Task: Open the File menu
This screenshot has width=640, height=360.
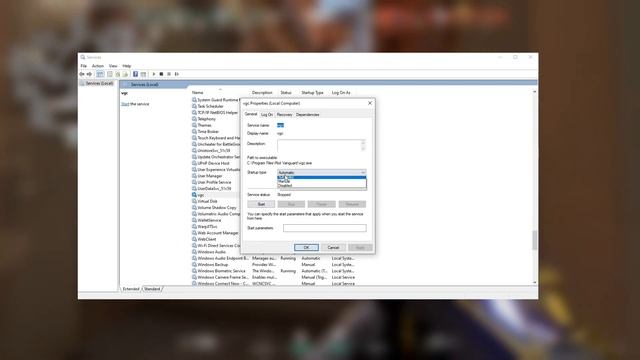Action: (x=83, y=66)
